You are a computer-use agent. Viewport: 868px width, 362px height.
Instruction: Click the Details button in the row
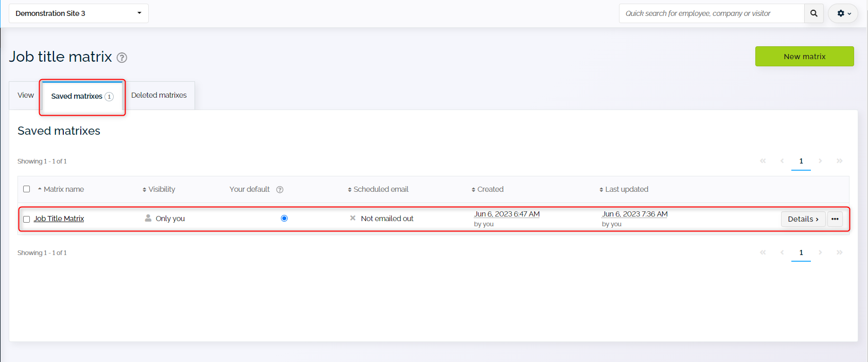click(x=803, y=219)
